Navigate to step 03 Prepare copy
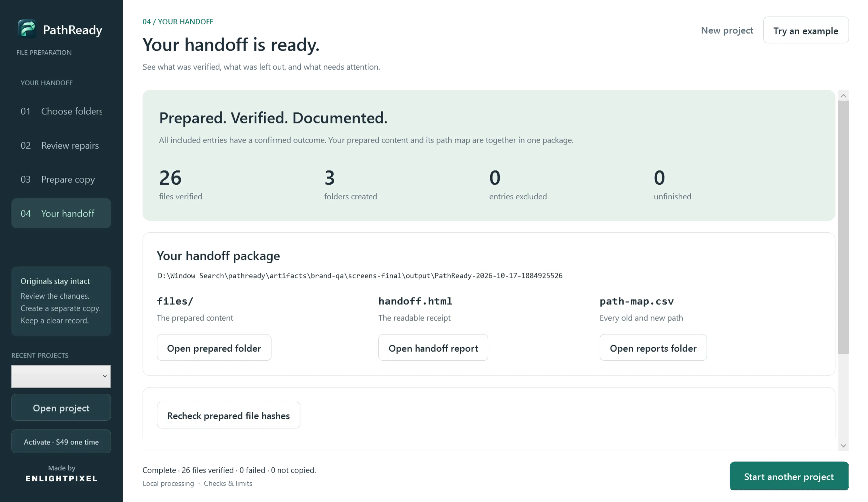The image size is (868, 502). pos(61,179)
